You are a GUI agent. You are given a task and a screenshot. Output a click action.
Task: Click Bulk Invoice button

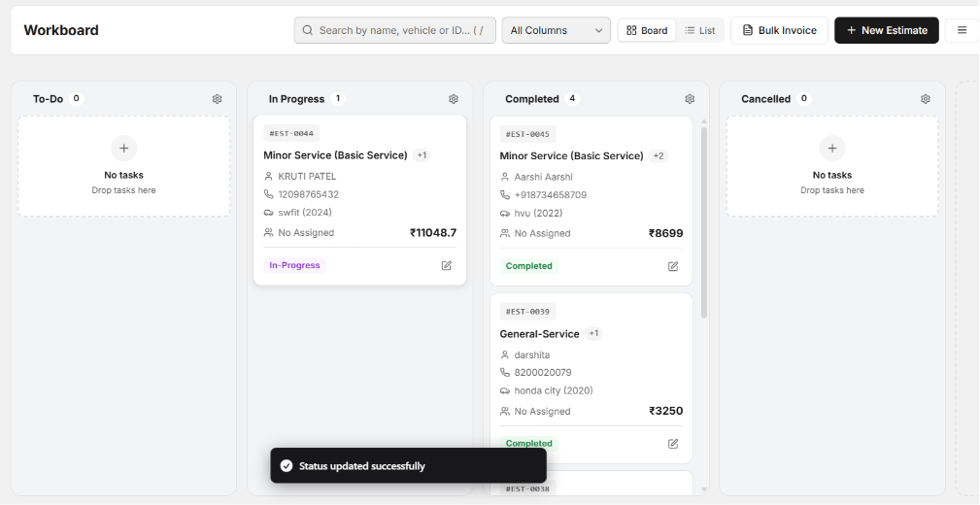coord(779,30)
